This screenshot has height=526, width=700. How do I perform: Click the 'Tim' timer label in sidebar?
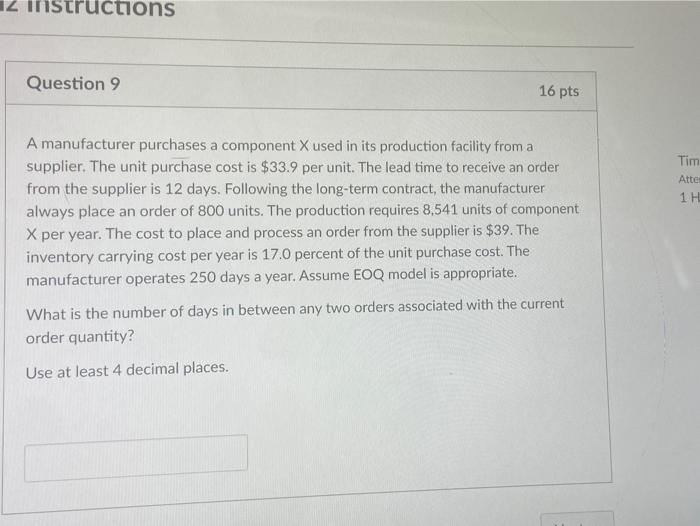tap(688, 160)
